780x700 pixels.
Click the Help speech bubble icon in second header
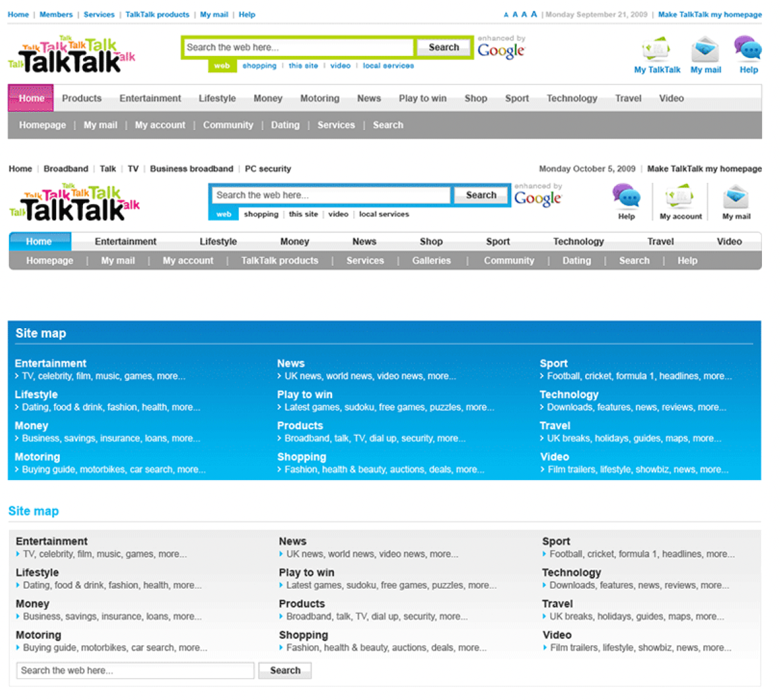(626, 196)
